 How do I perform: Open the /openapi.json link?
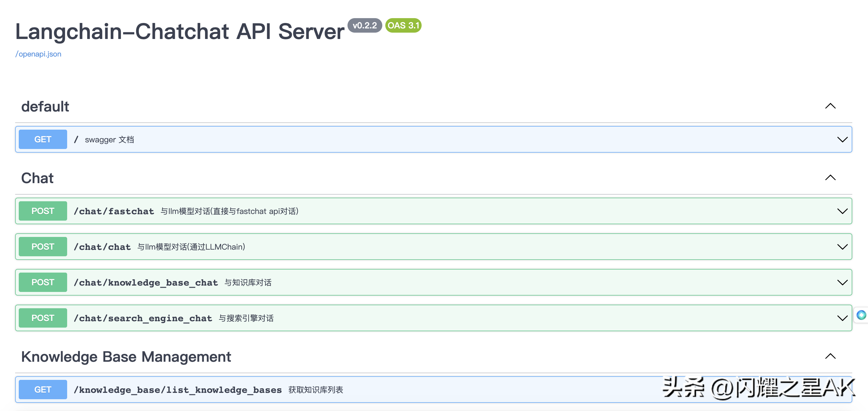point(38,54)
